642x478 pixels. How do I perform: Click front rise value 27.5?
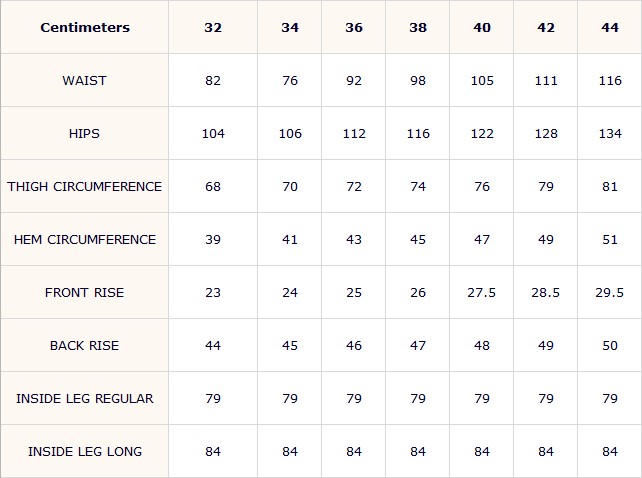click(482, 292)
